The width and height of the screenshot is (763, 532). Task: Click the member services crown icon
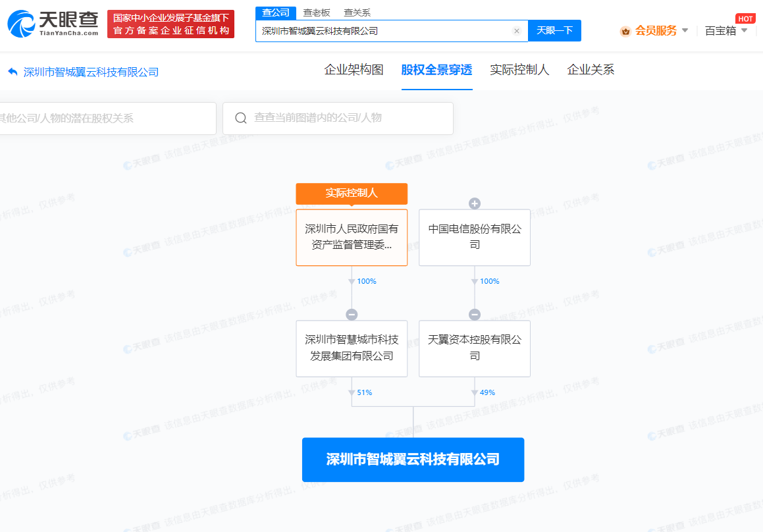pos(625,31)
